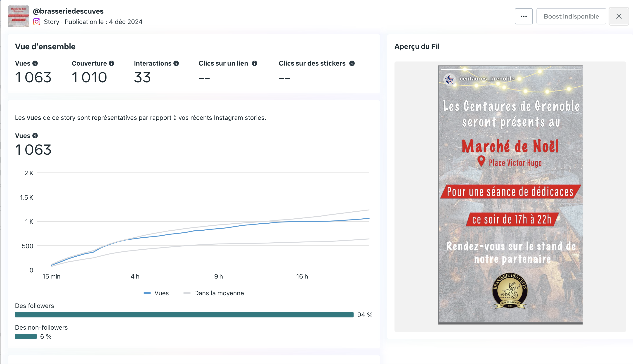This screenshot has height=364, width=633.
Task: Click the Publication le : 4 déc 2024 text
Action: pos(104,22)
